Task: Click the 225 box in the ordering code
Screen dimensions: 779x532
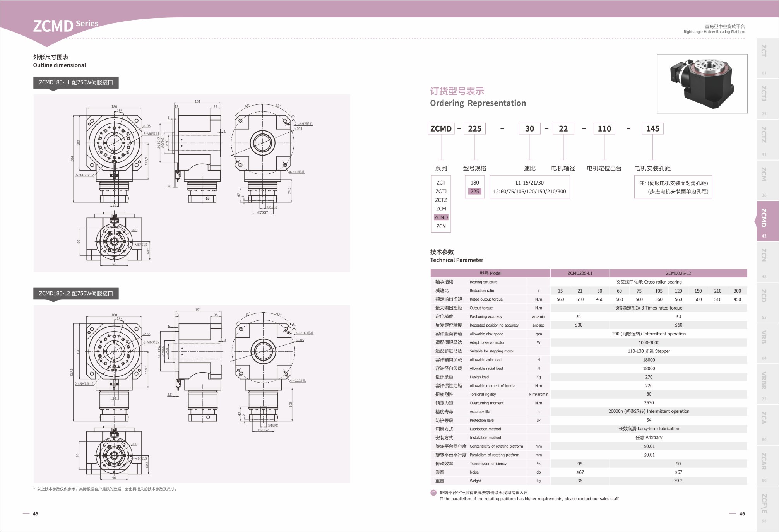Action: click(474, 128)
